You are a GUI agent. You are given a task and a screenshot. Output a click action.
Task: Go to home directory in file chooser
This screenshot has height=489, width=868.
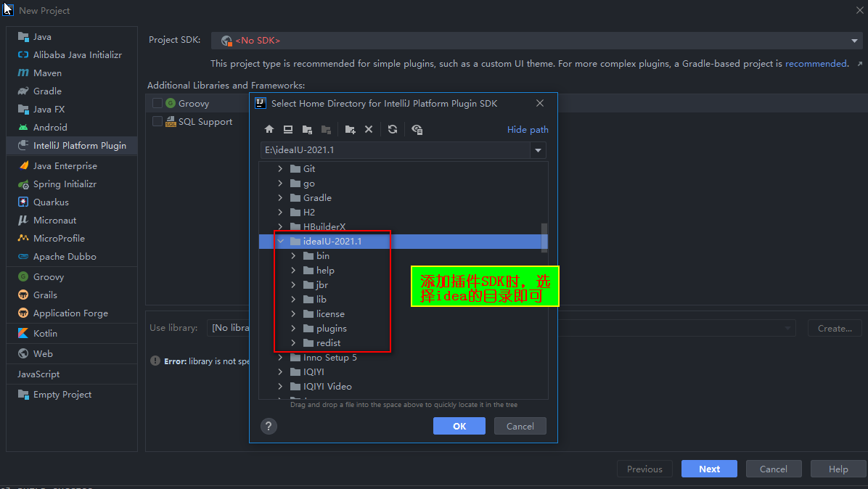click(x=269, y=129)
